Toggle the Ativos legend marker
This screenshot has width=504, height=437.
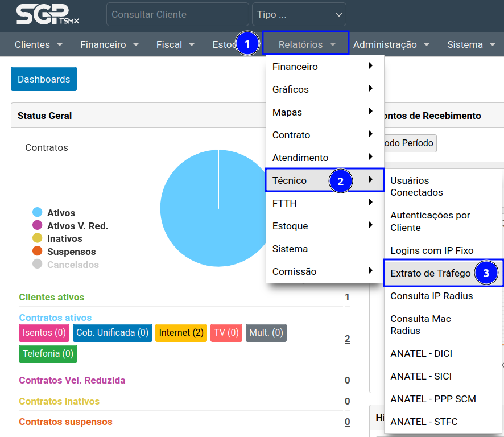click(x=38, y=213)
